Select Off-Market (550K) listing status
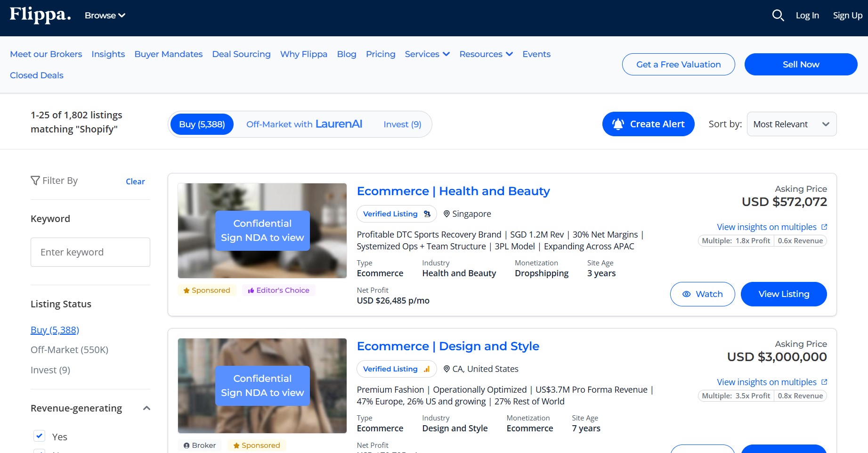Image resolution: width=868 pixels, height=453 pixels. pos(70,350)
